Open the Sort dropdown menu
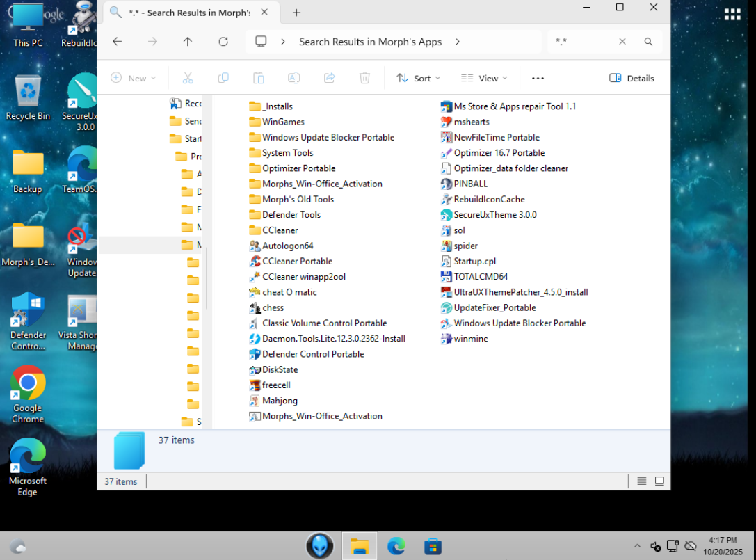 coord(415,79)
